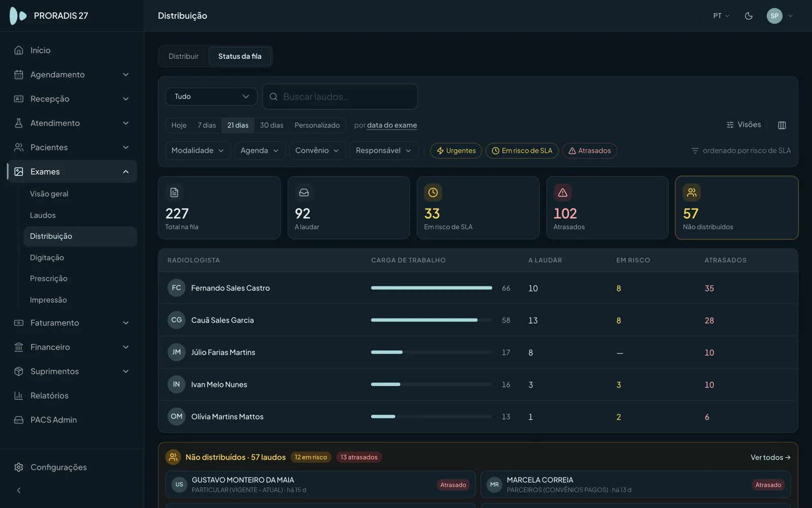
Task: Click Fernando Sales Castro workload bar
Action: point(431,288)
